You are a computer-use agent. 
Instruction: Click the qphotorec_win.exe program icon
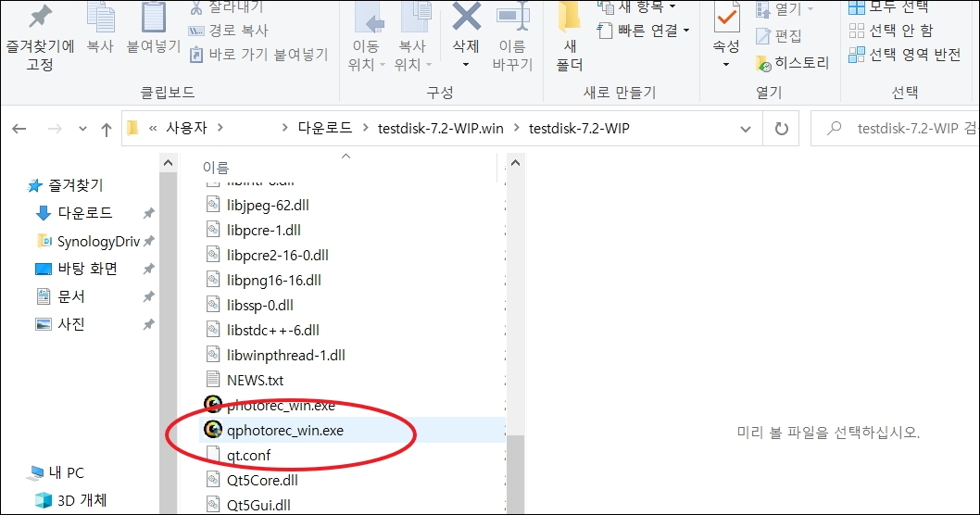tap(213, 430)
